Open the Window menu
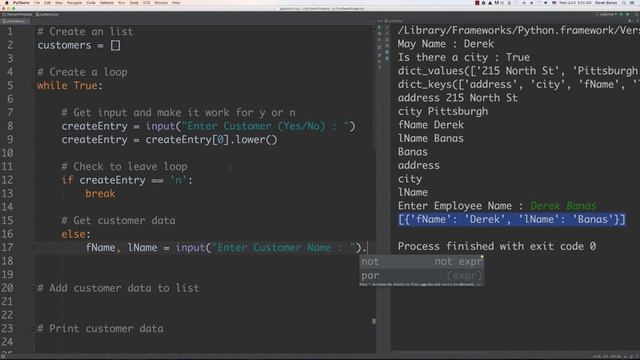 [161, 3]
